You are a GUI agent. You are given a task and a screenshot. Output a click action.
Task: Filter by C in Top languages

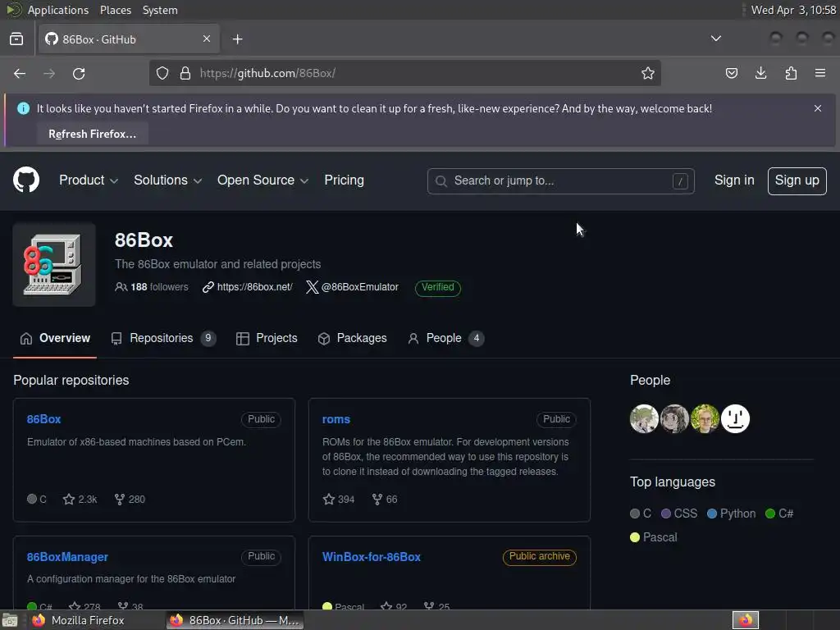coord(641,514)
